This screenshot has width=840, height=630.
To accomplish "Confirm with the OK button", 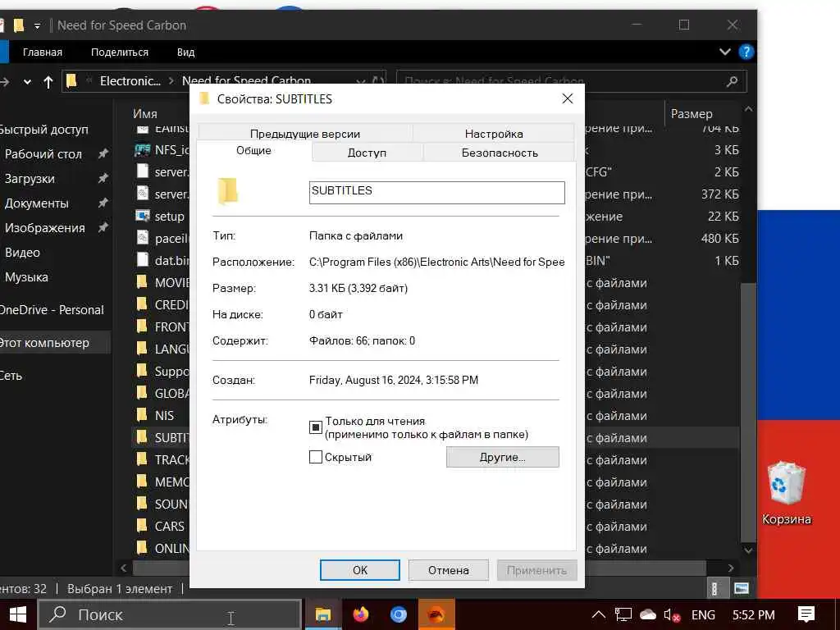I will [360, 570].
